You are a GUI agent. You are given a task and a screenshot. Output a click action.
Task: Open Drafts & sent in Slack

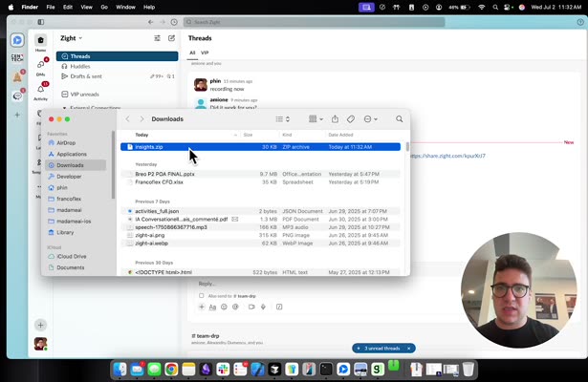(x=86, y=76)
